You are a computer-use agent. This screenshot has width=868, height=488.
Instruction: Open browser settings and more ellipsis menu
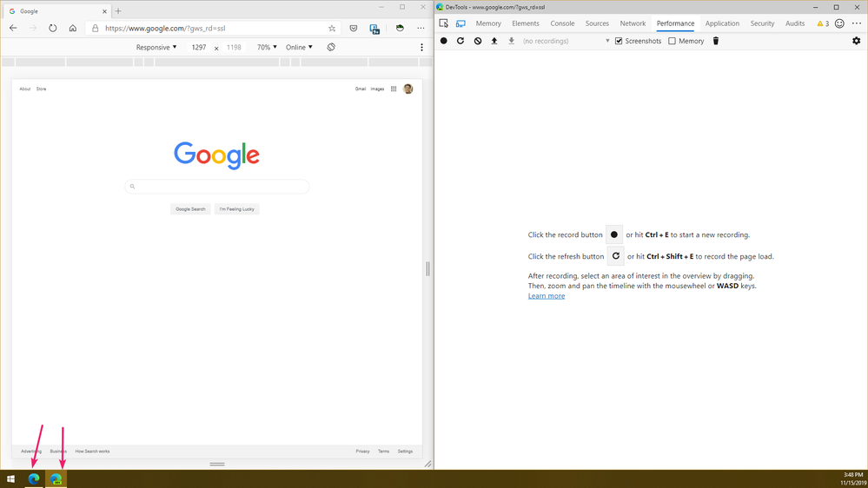click(421, 28)
